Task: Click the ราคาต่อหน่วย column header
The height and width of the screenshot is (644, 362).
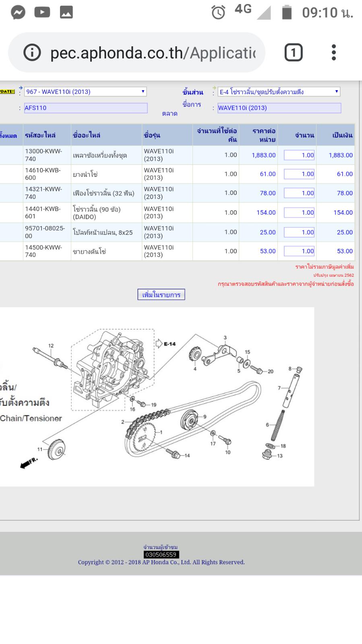Action: pyautogui.click(x=264, y=135)
